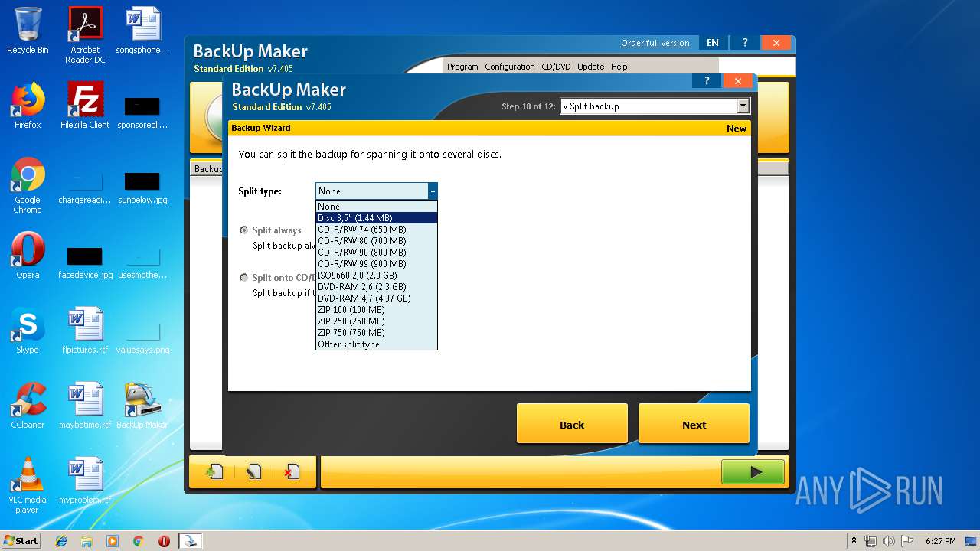Open flpictures.rtf desktop file
The image size is (980, 551).
[85, 331]
